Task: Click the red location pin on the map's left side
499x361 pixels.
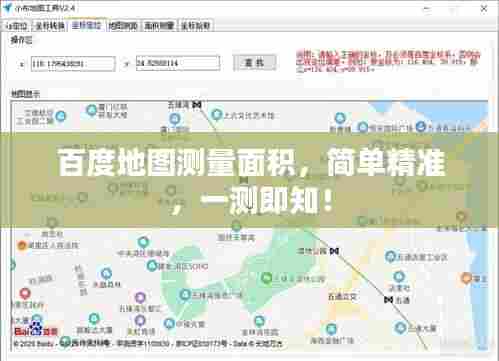Action: click(25, 294)
